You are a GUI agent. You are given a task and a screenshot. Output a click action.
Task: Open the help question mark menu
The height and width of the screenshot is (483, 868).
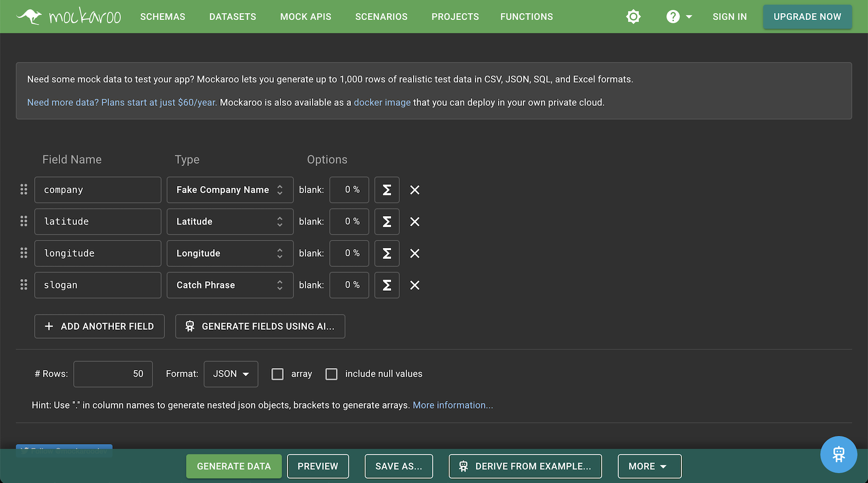(678, 17)
